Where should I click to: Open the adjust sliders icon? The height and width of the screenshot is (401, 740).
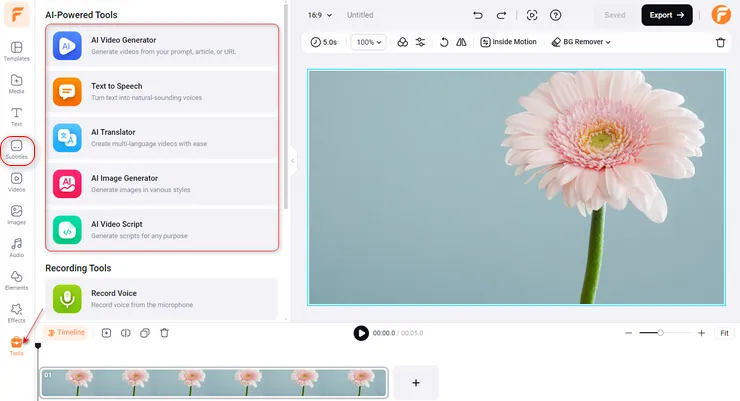pos(420,42)
